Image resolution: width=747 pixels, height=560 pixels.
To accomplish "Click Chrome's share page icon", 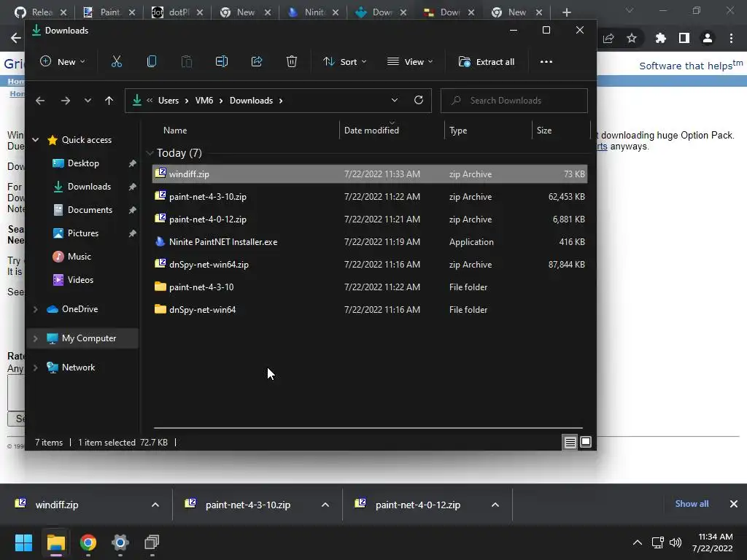I will pos(608,38).
